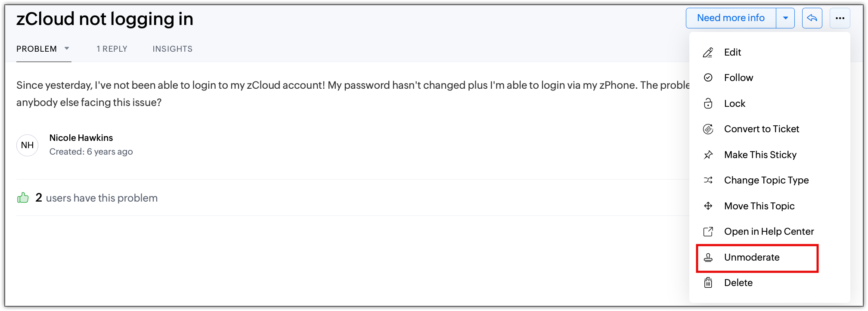Click the Need more info button
Viewport: 868px width, 311px height.
click(731, 18)
